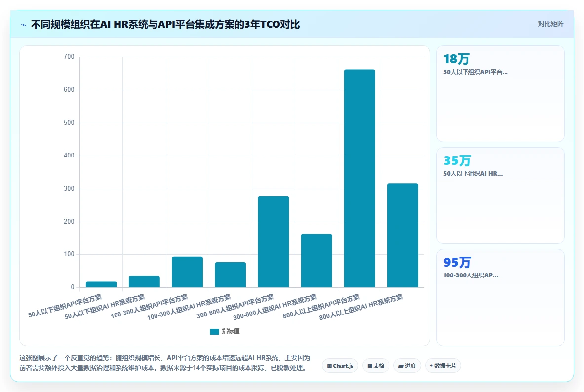Click the y-axis label 100
This screenshot has height=392, width=584.
(69, 254)
